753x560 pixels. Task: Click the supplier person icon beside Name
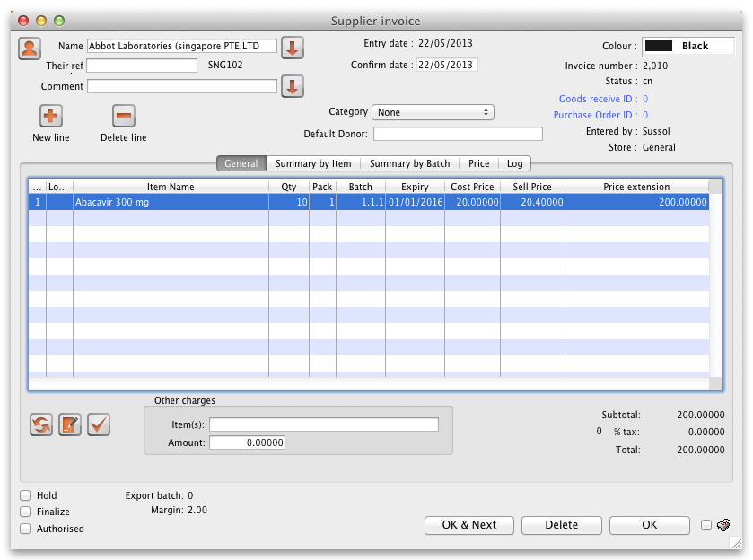point(30,48)
